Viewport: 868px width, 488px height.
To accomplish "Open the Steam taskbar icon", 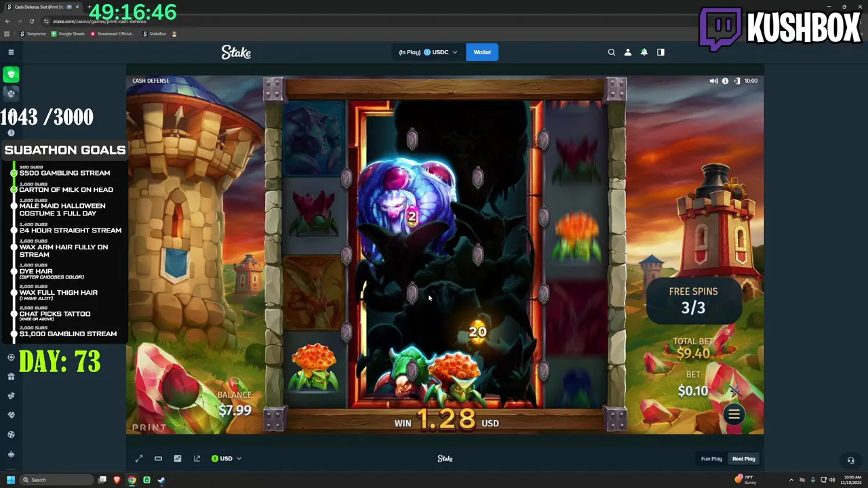I will pos(161,480).
